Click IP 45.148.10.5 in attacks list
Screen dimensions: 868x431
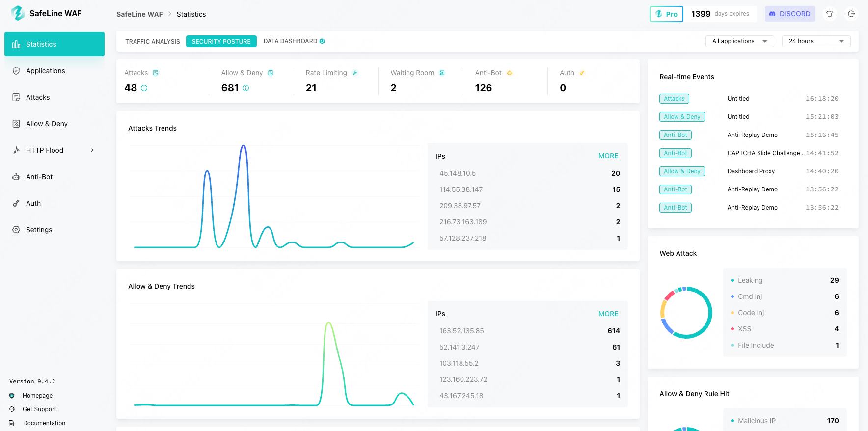tap(458, 173)
